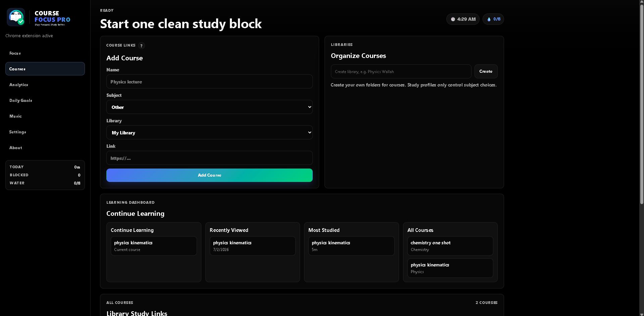Open Daily Goals in the sidebar
644x316 pixels.
(45, 101)
